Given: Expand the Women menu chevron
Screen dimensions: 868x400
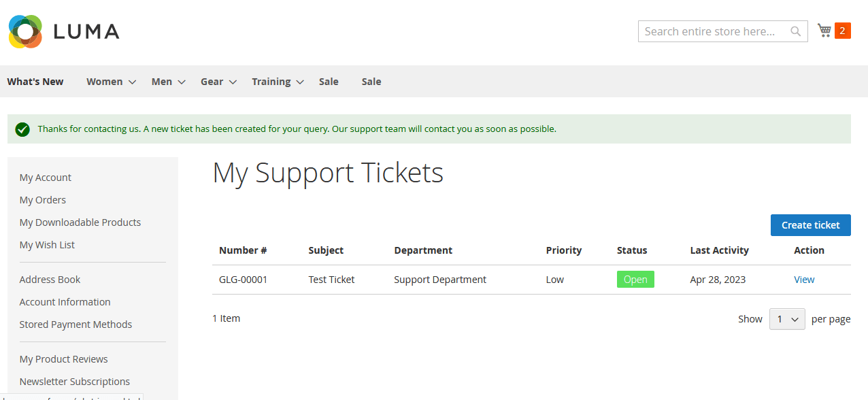Looking at the screenshot, I should point(133,82).
